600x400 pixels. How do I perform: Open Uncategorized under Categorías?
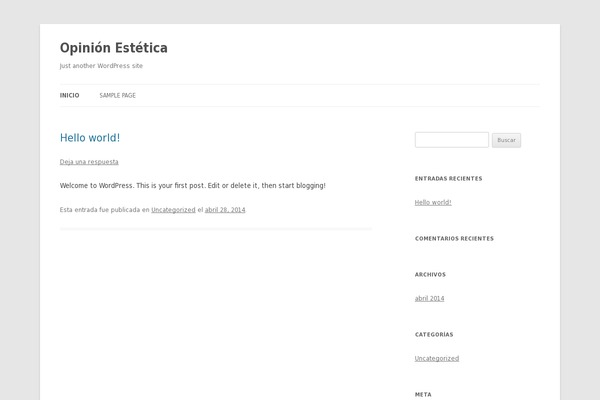(x=437, y=359)
